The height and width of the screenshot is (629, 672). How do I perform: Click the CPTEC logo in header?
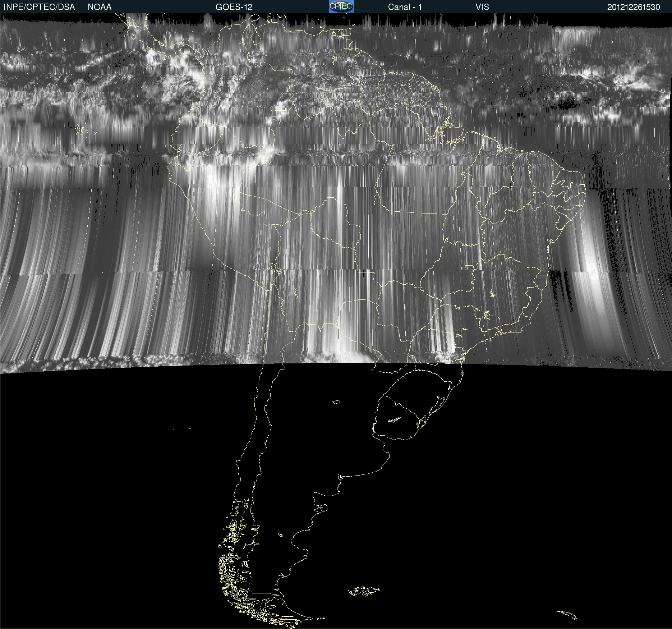pyautogui.click(x=341, y=6)
